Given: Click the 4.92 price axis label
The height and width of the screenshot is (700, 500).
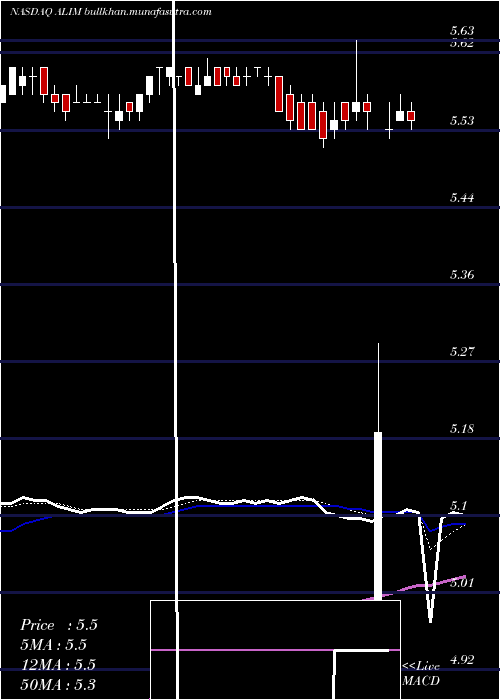Looking at the screenshot, I should click(463, 659).
